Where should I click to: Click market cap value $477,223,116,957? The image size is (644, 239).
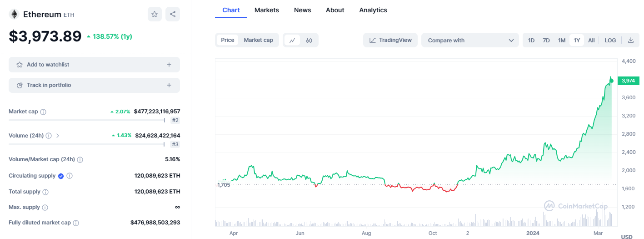[x=157, y=112]
